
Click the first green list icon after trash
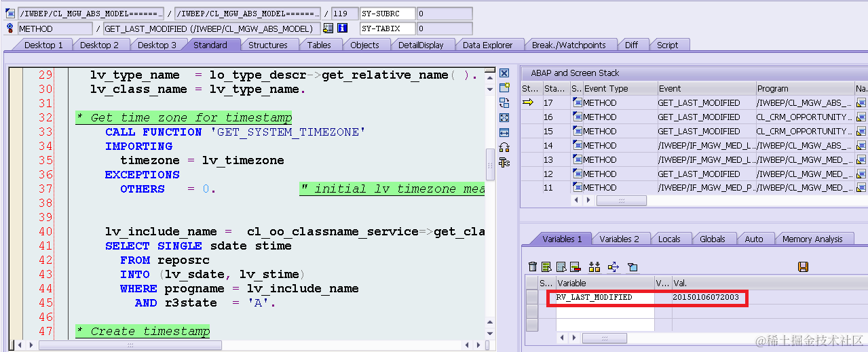(546, 267)
